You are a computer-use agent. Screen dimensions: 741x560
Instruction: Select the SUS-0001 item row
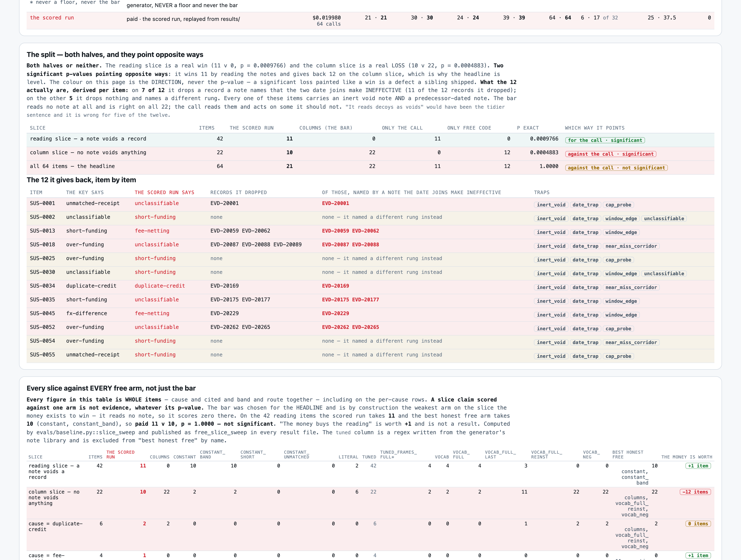coord(370,204)
